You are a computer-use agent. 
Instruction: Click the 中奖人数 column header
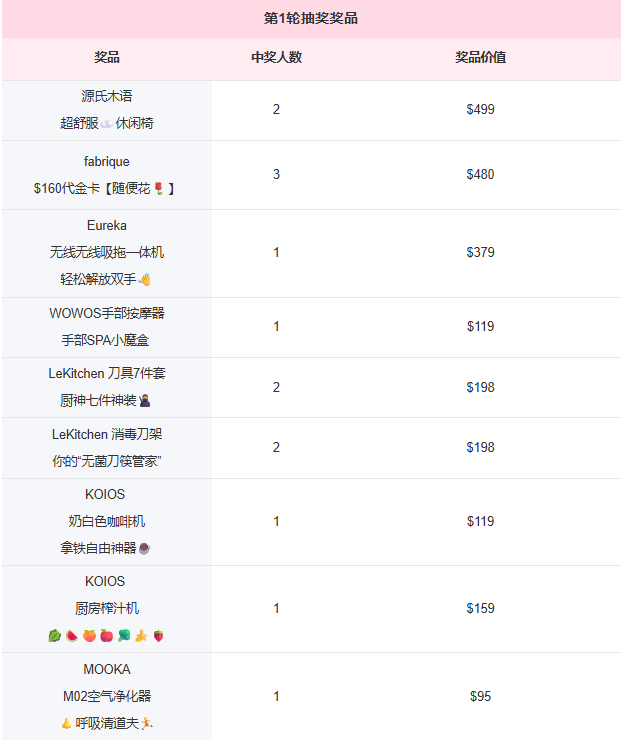277,57
